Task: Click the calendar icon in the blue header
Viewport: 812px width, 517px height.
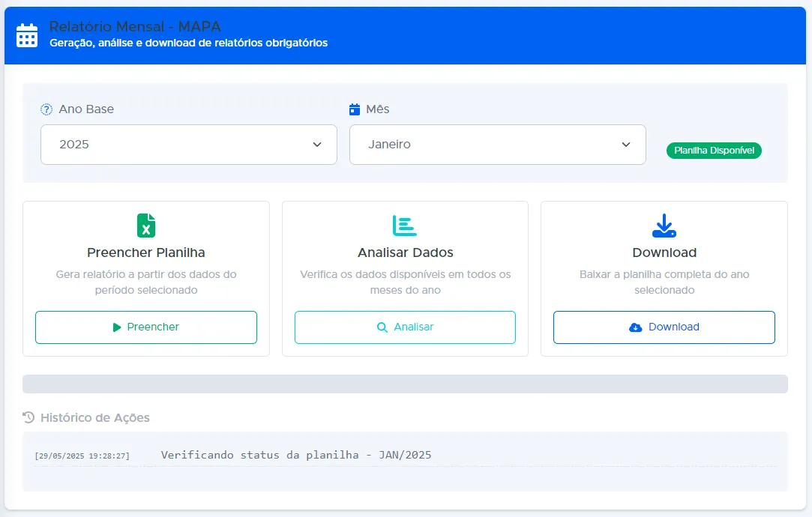Action: [x=27, y=35]
